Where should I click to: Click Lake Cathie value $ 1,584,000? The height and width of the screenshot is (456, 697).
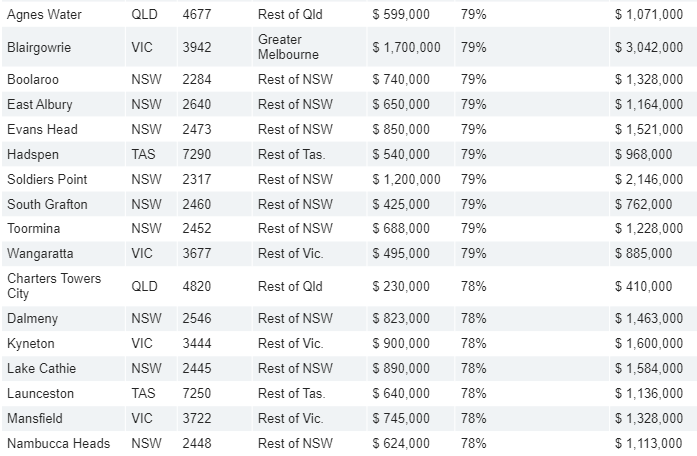(x=649, y=368)
